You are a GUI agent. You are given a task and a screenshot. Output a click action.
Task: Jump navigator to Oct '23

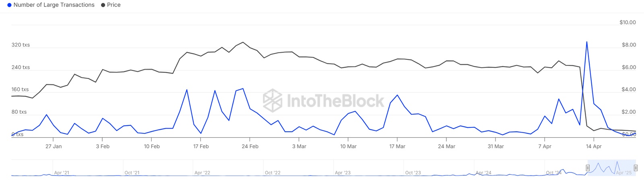coord(413,173)
